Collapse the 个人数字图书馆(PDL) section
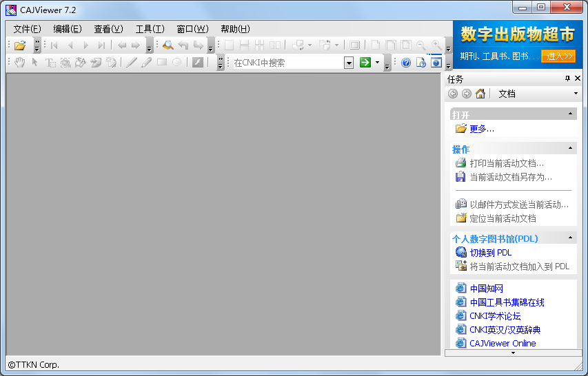Screen dimensions: 588x376 point(570,238)
